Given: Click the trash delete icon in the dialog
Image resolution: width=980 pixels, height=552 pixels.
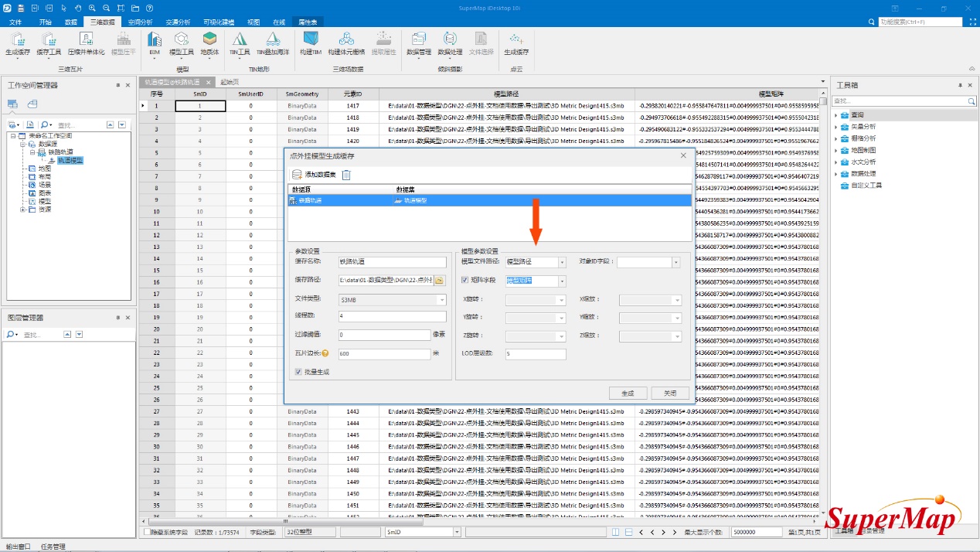Looking at the screenshot, I should [346, 175].
